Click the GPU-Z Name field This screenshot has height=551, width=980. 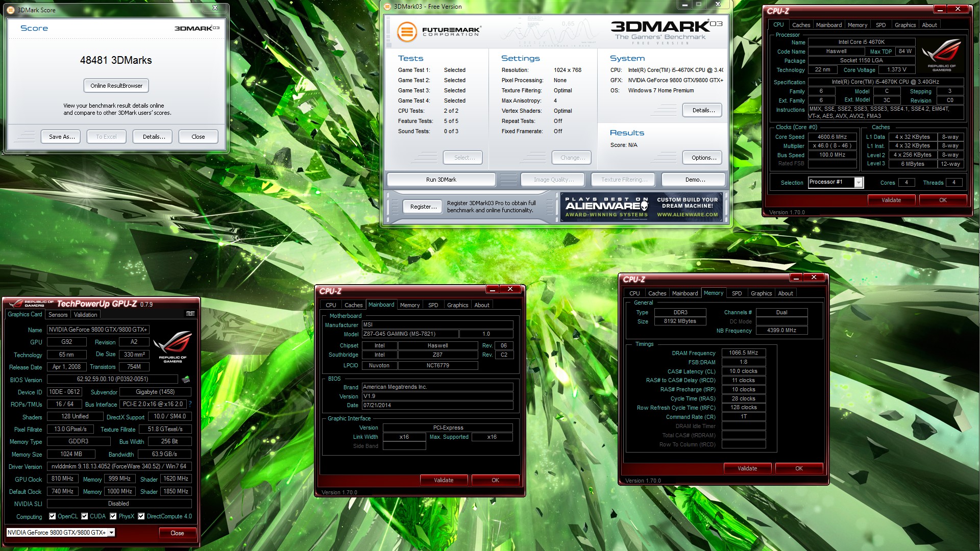point(98,330)
